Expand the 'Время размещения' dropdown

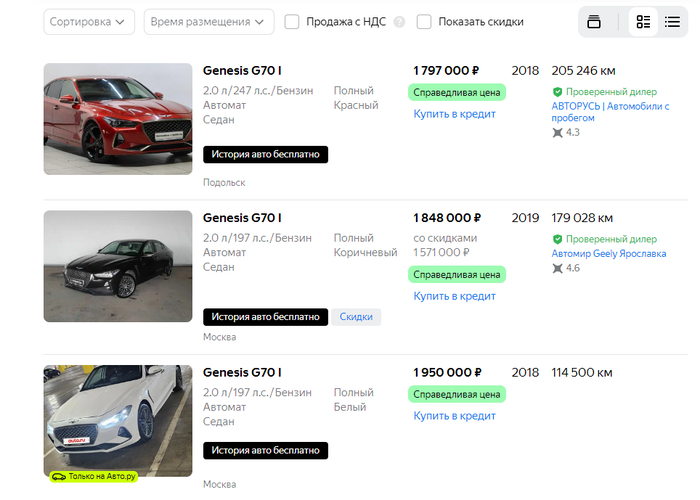209,22
